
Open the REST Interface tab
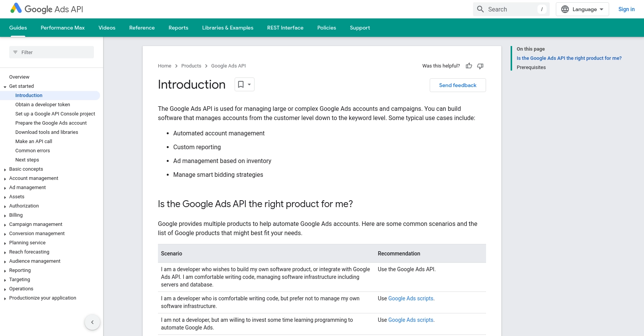(285, 28)
